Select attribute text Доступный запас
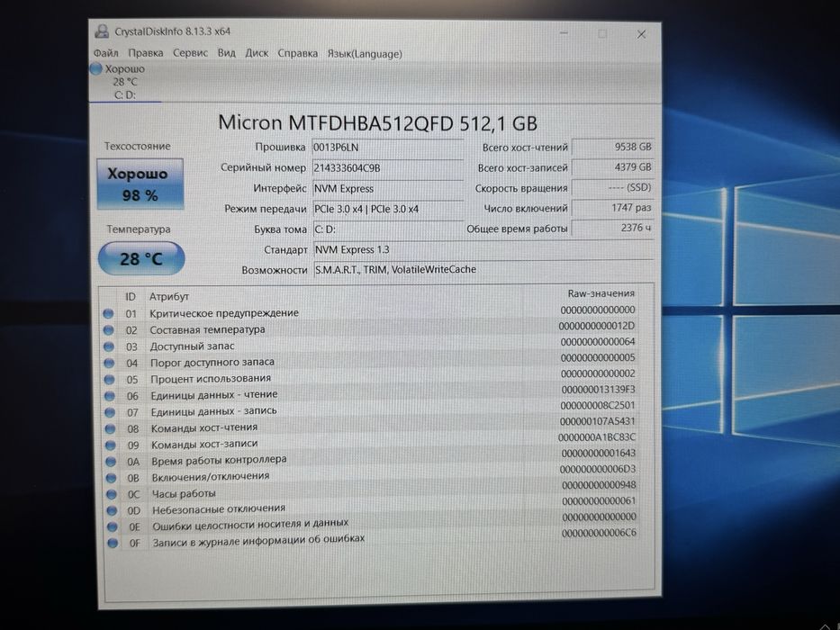 click(192, 346)
